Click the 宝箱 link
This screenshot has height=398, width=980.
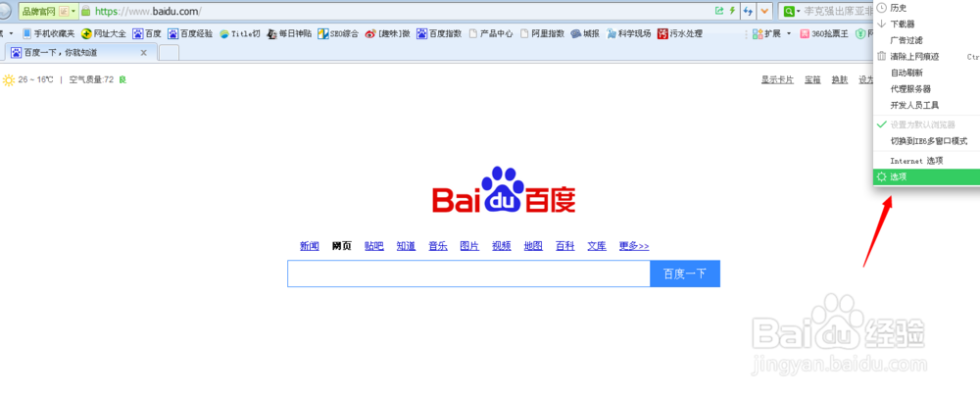(x=813, y=79)
